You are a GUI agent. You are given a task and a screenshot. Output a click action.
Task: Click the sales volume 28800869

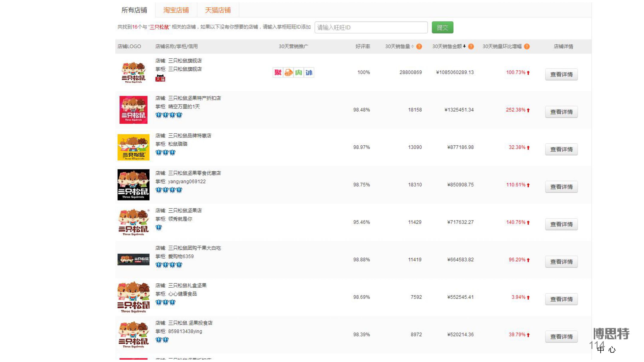[410, 72]
